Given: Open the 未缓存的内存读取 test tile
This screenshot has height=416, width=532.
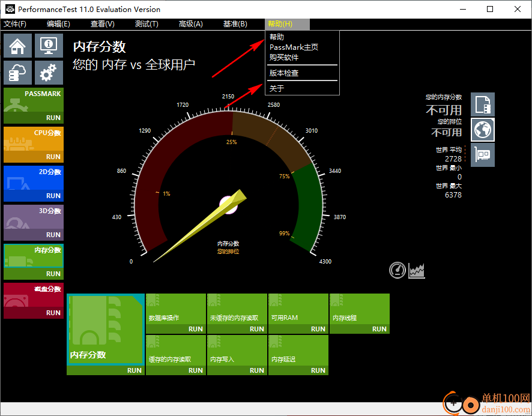Looking at the screenshot, I should pos(237,309).
